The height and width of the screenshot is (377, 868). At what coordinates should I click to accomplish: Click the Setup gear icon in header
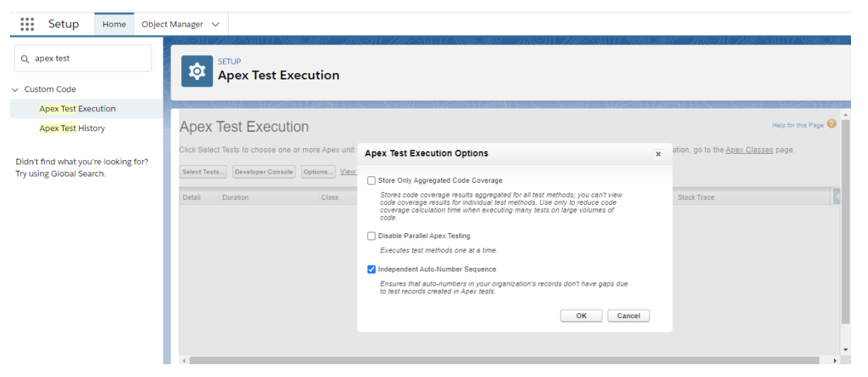pyautogui.click(x=197, y=71)
